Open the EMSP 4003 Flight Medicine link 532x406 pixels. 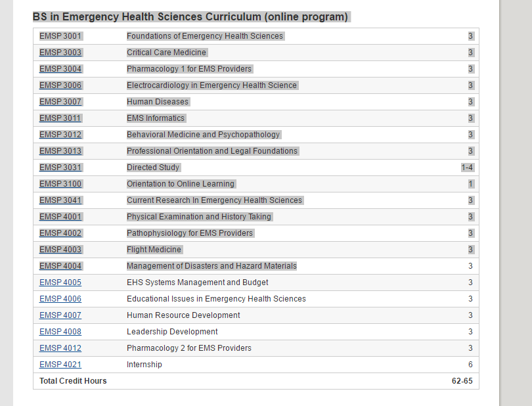(60, 250)
